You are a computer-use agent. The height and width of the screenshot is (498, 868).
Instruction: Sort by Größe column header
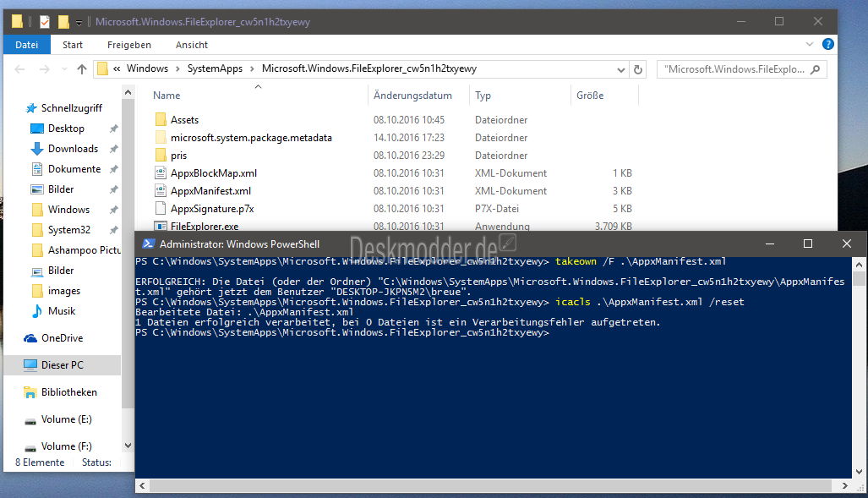pos(590,96)
